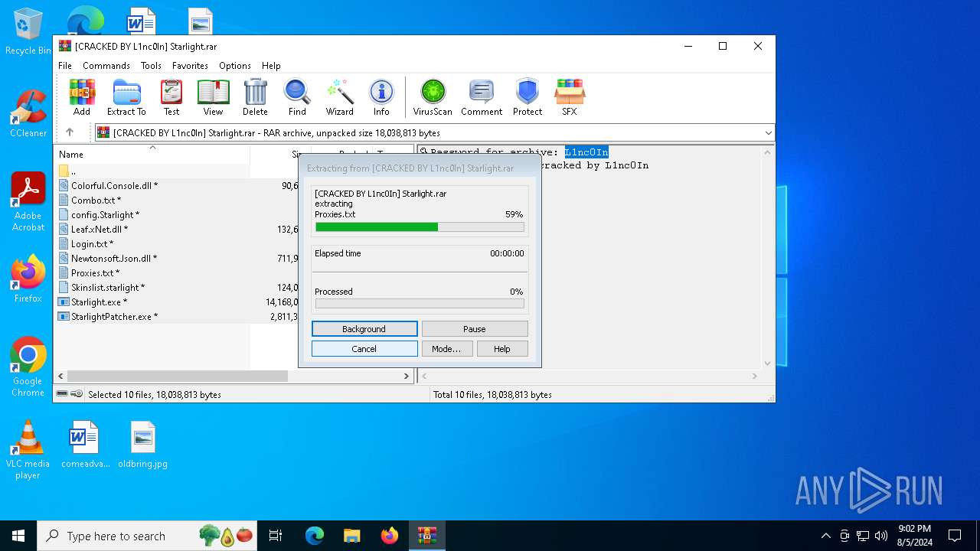This screenshot has height=551, width=980.
Task: Click the taskbar search box
Action: point(148,536)
